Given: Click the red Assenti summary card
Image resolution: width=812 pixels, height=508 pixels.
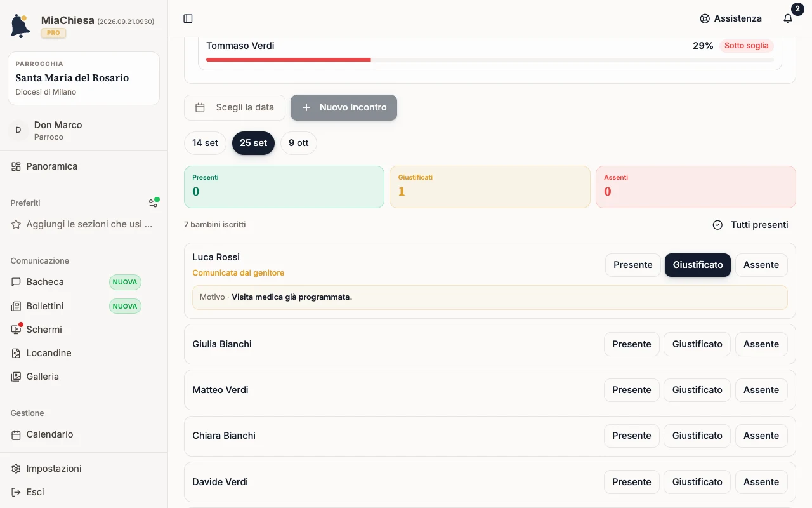Looking at the screenshot, I should (x=696, y=187).
